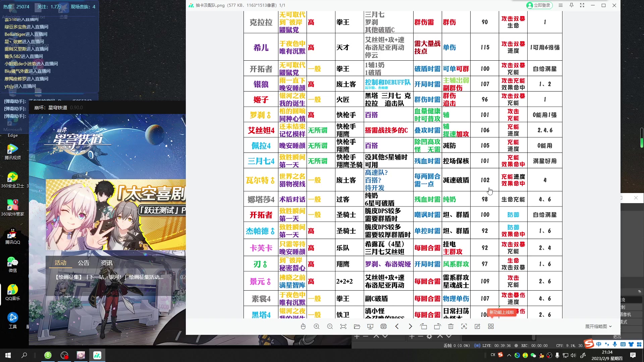Open the Windows notification center

pyautogui.click(x=633, y=355)
